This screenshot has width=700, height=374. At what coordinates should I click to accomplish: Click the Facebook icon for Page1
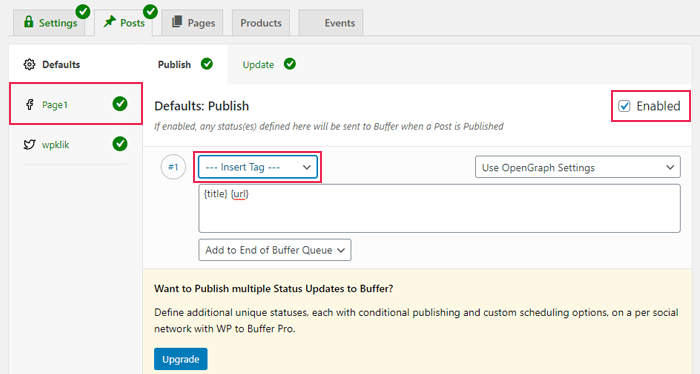29,104
